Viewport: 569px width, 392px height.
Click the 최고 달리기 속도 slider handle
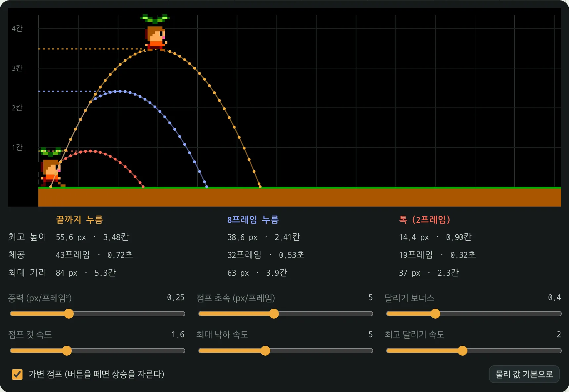462,351
